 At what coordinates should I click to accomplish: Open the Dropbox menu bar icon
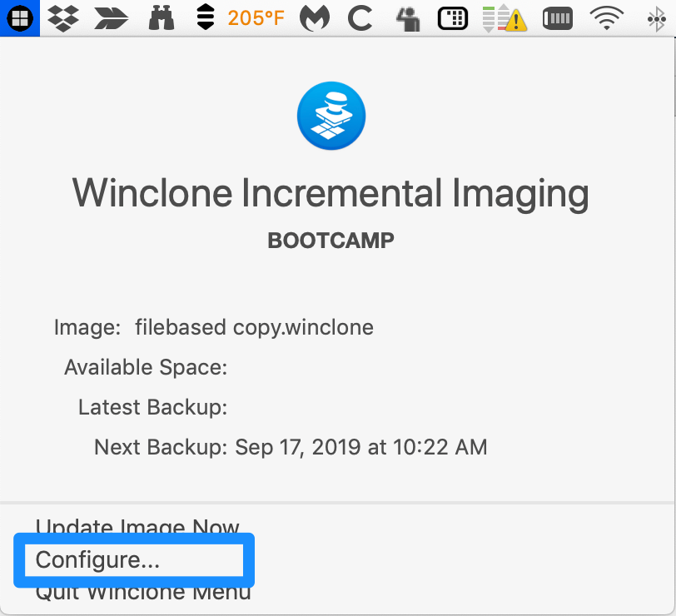coord(63,18)
